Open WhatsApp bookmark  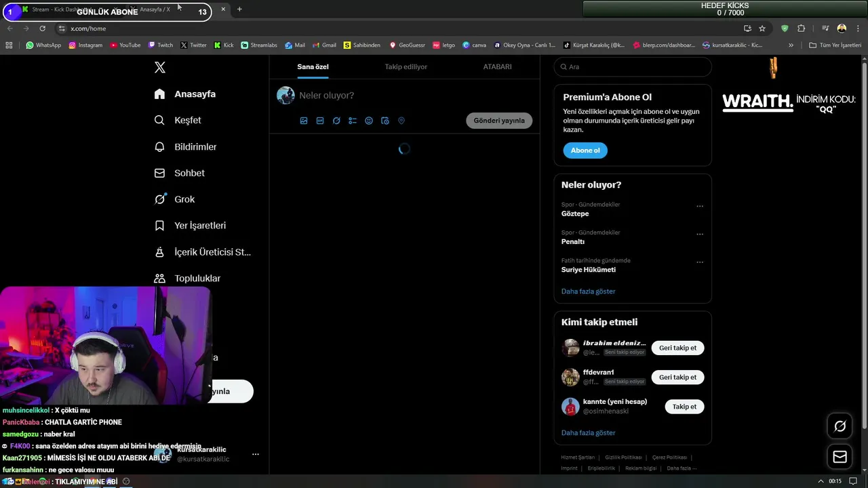point(43,45)
